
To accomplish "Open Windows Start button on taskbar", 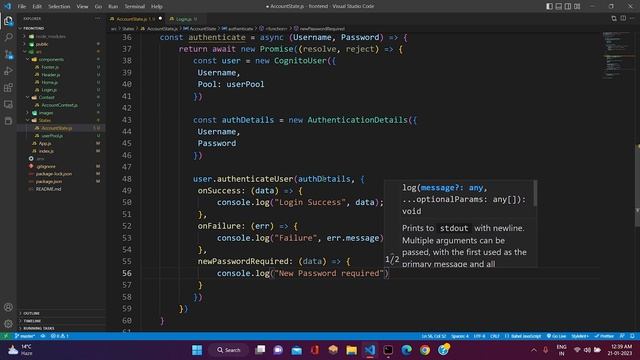I will tap(197, 350).
